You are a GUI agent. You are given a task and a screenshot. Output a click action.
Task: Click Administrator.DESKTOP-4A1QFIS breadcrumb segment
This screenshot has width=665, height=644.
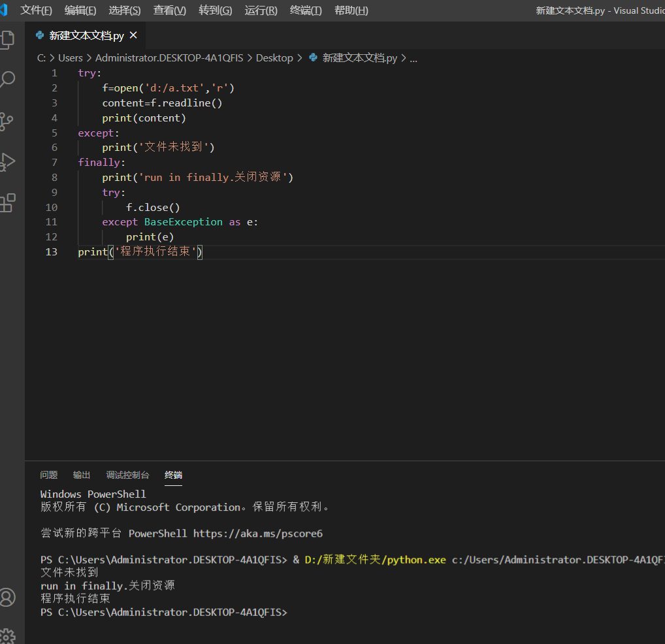click(169, 58)
